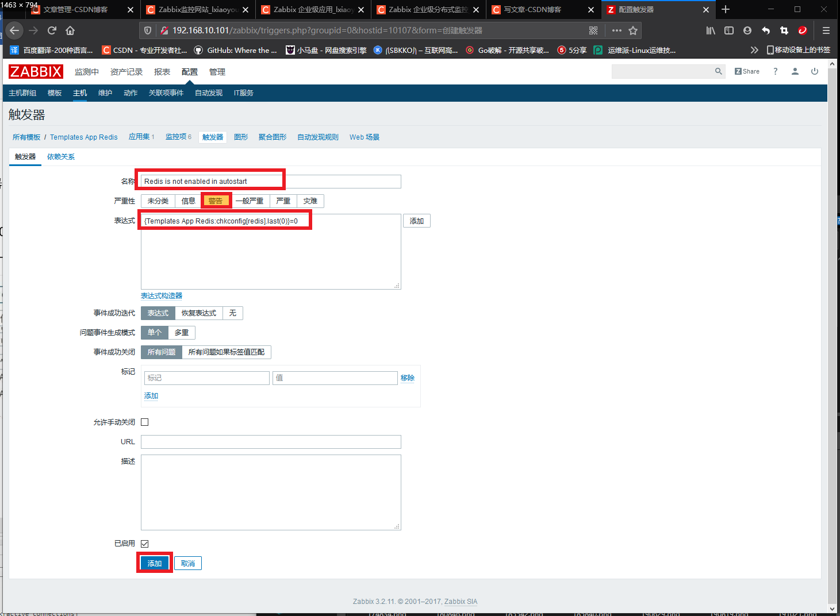Click the page vertical scrollbar

coord(833,336)
